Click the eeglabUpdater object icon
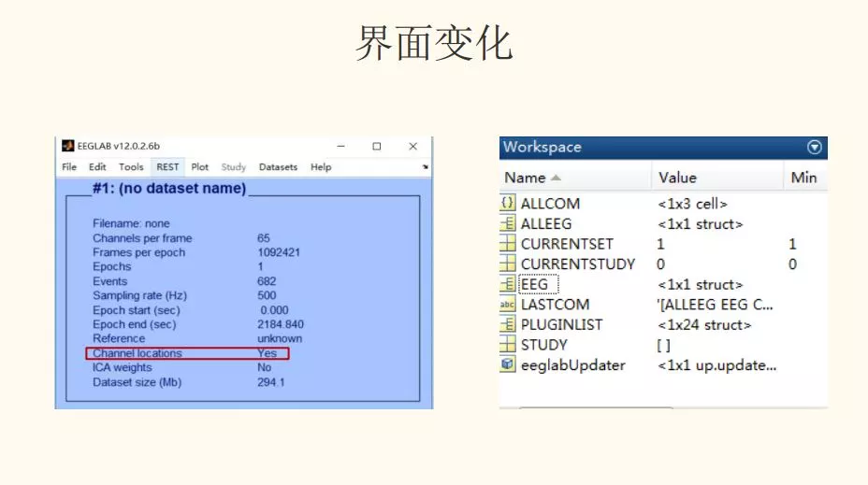Viewport: 868px width, 485px height. coord(508,365)
